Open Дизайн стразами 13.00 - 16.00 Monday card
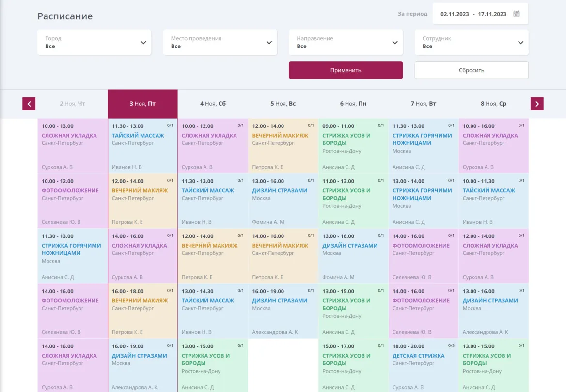The width and height of the screenshot is (566, 392). tap(353, 256)
